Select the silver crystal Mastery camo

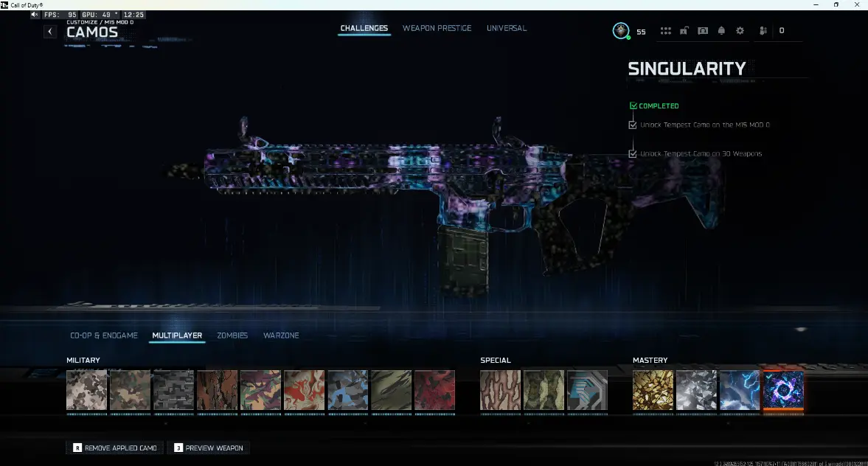(696, 391)
